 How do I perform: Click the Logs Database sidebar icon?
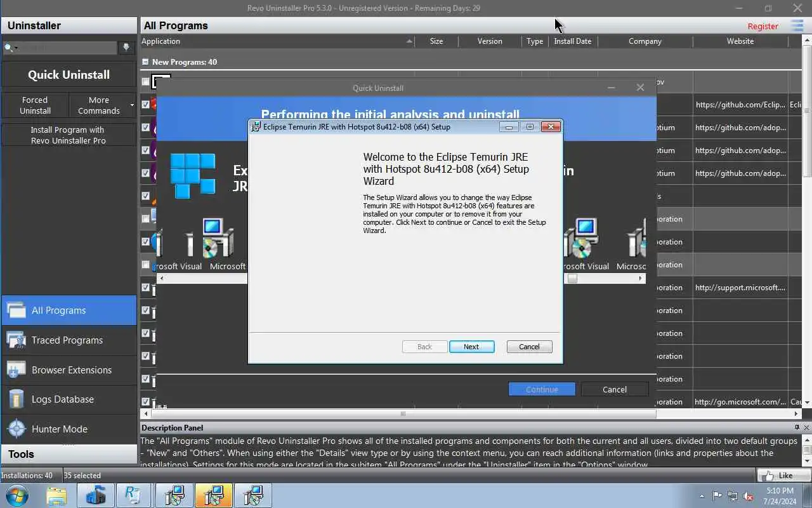click(x=16, y=399)
